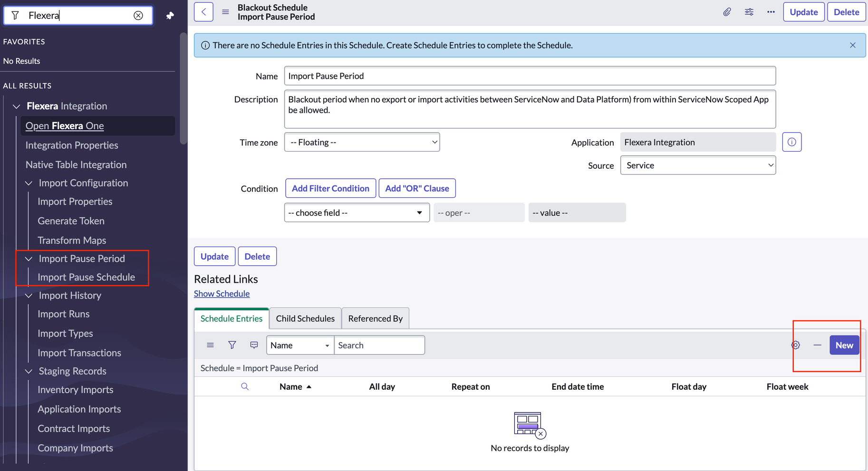Viewport: 868px width, 471px height.
Task: Open Generate Token module
Action: [x=71, y=221]
